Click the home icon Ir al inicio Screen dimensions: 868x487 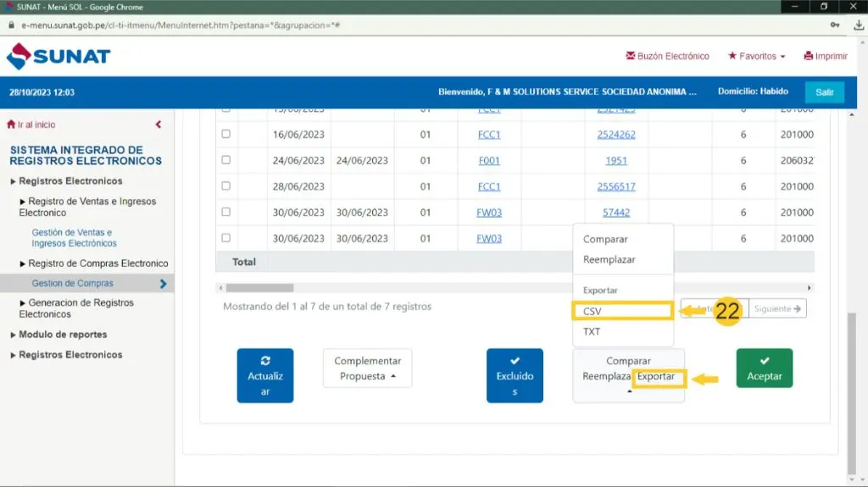coord(12,125)
